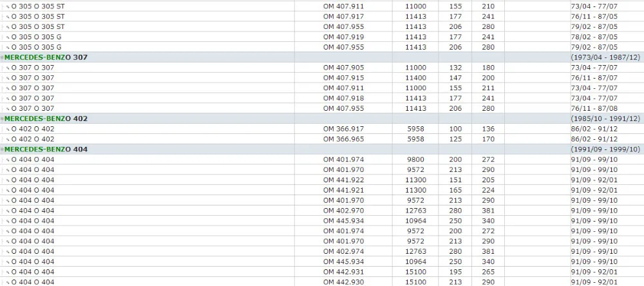The width and height of the screenshot is (644, 286).
Task: Select the O 305 O 305 ST entry with OM 407.917
Action: [38, 17]
